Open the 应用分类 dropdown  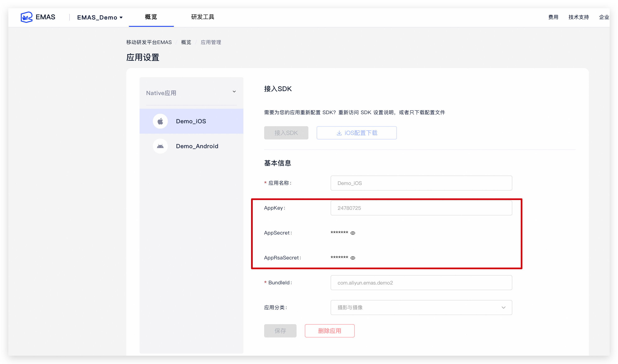pyautogui.click(x=421, y=307)
